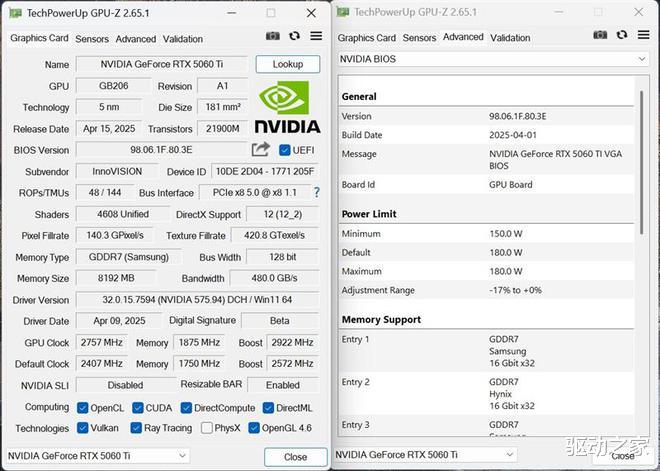This screenshot has height=471, width=660.
Task: Click the BIOS export share-arrow icon
Action: [x=261, y=149]
